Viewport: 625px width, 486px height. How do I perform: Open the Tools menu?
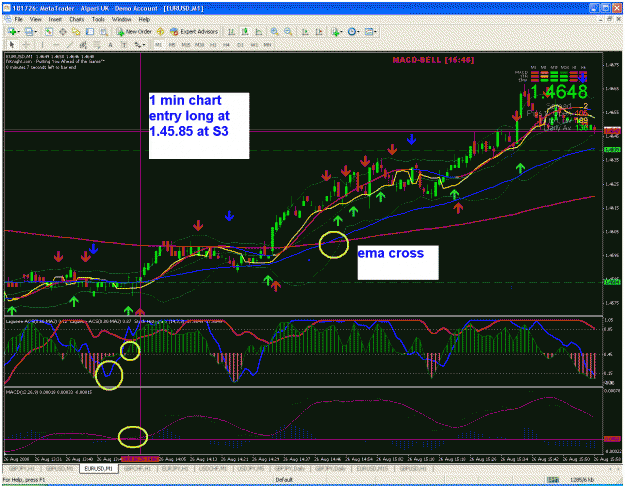click(x=98, y=19)
